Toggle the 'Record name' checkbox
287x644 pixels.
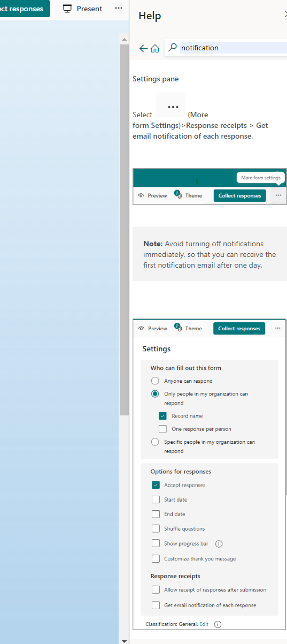163,415
